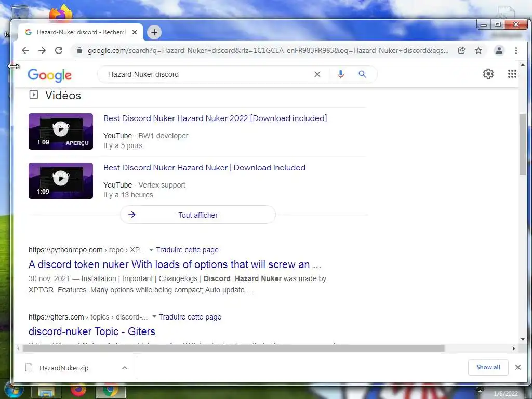Share this page from address bar
The height and width of the screenshot is (399, 532).
click(x=461, y=50)
